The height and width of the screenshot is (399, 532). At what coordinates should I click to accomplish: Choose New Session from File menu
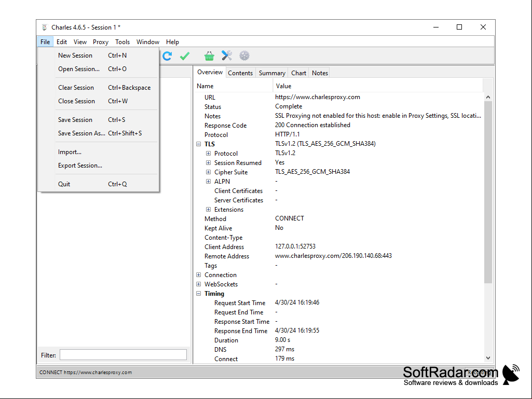tap(99, 56)
